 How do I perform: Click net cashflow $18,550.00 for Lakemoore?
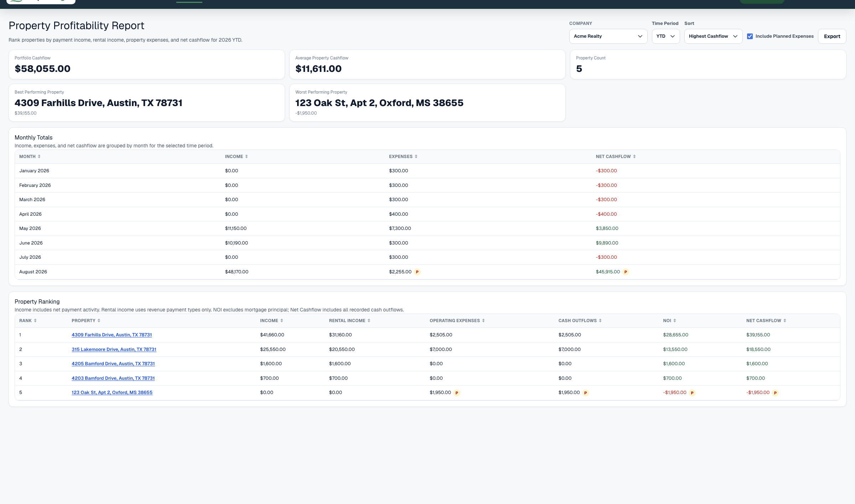click(758, 350)
